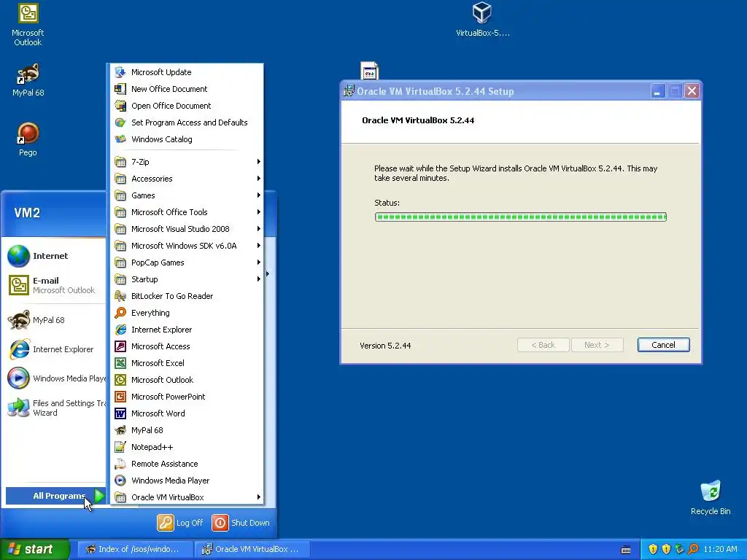
Task: Click the first security shield tray icon
Action: pyautogui.click(x=653, y=549)
